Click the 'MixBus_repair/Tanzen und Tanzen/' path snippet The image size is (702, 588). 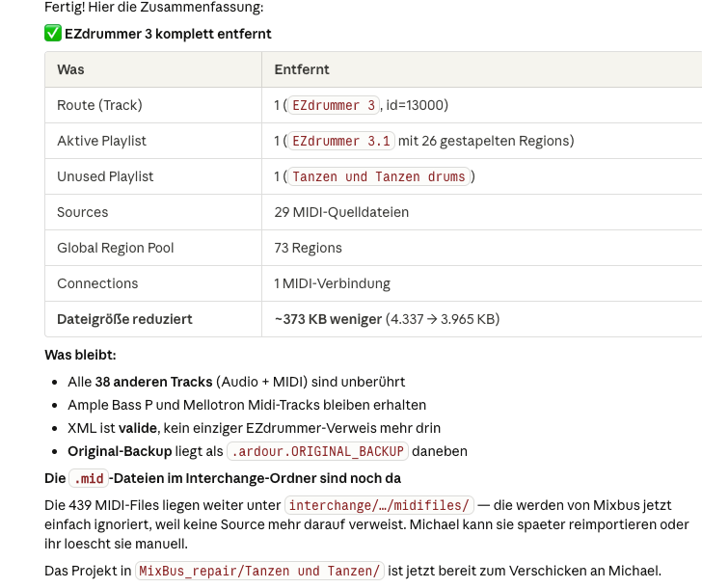[259, 571]
